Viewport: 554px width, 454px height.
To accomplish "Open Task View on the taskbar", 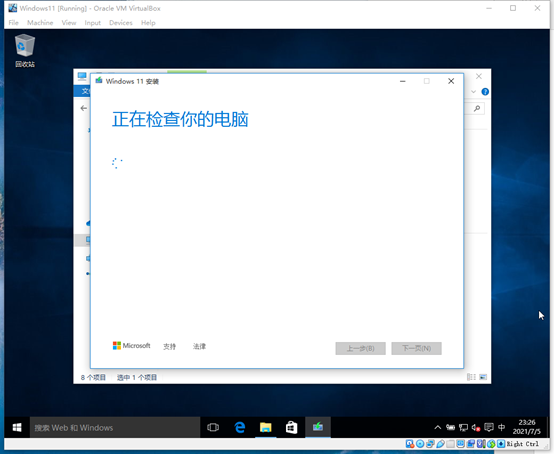I will 213,428.
